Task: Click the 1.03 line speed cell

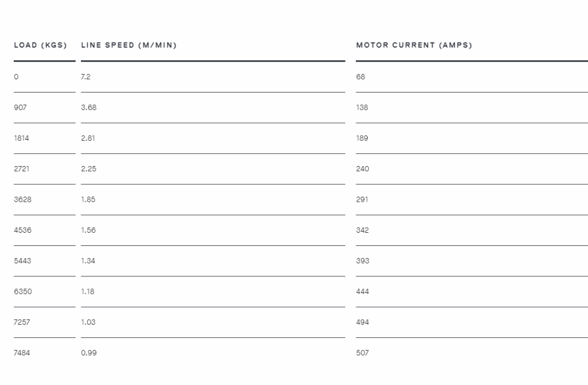Action: [88, 322]
